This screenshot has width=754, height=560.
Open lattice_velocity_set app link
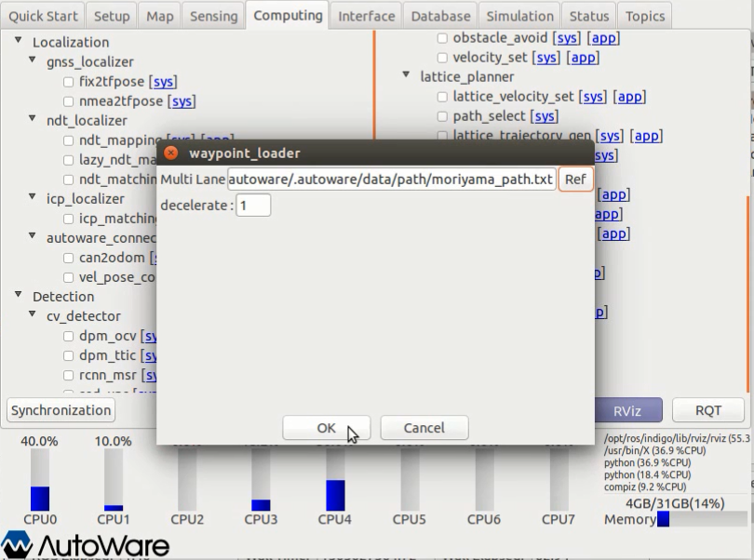tap(629, 97)
